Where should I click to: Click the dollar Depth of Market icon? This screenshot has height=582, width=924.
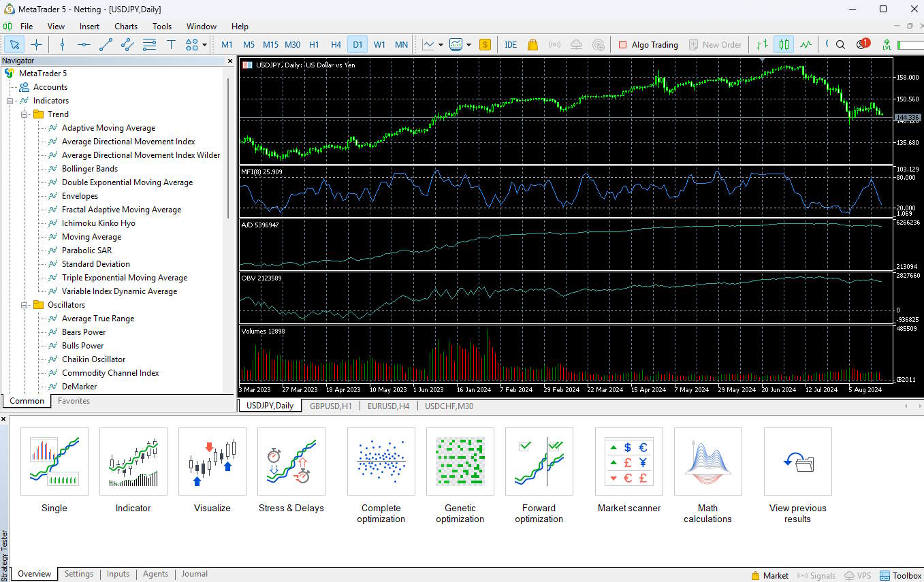pos(485,45)
